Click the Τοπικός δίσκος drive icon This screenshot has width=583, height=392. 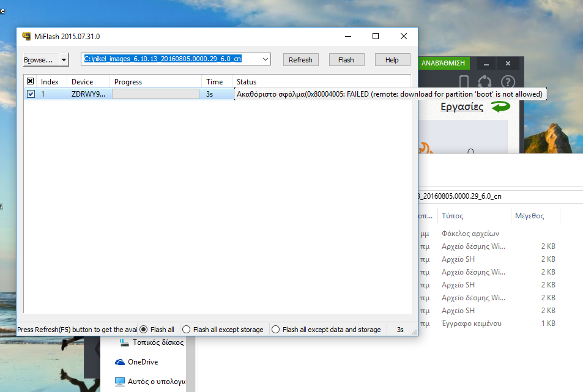coord(124,342)
